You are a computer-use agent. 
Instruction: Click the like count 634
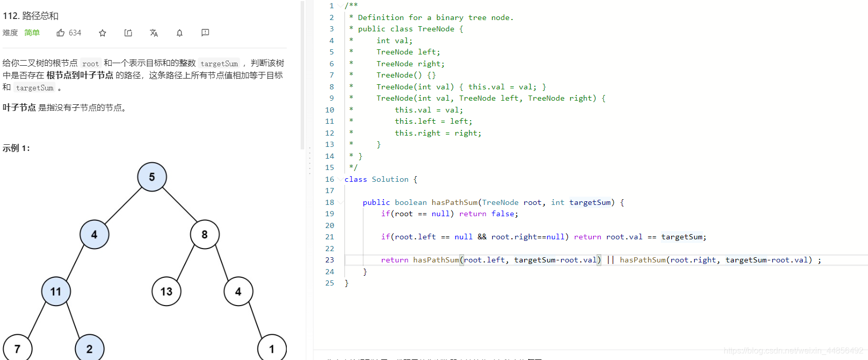(75, 33)
